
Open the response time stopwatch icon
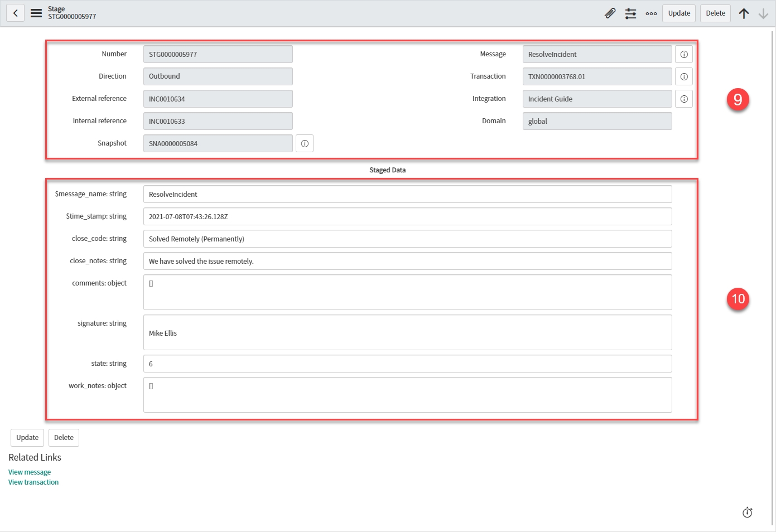click(747, 512)
